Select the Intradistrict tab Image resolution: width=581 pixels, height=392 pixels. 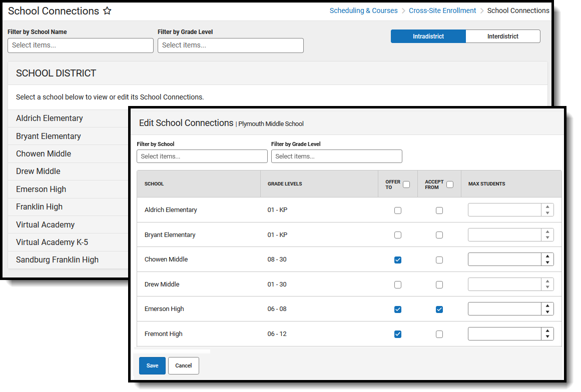click(428, 36)
